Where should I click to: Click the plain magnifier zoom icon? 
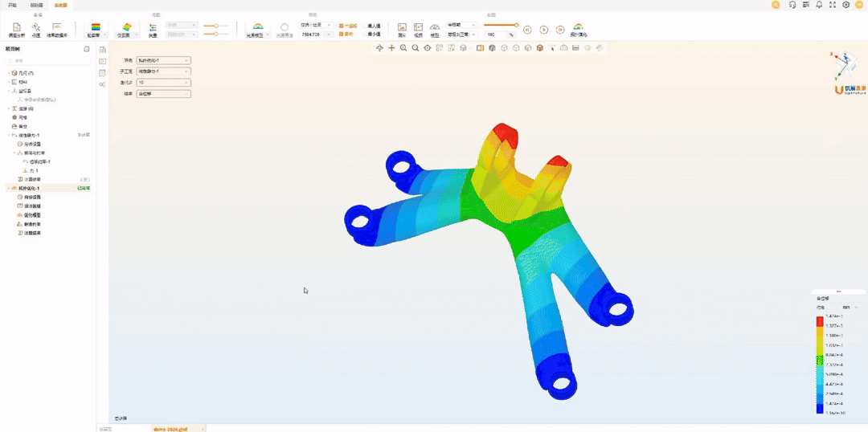coord(416,48)
